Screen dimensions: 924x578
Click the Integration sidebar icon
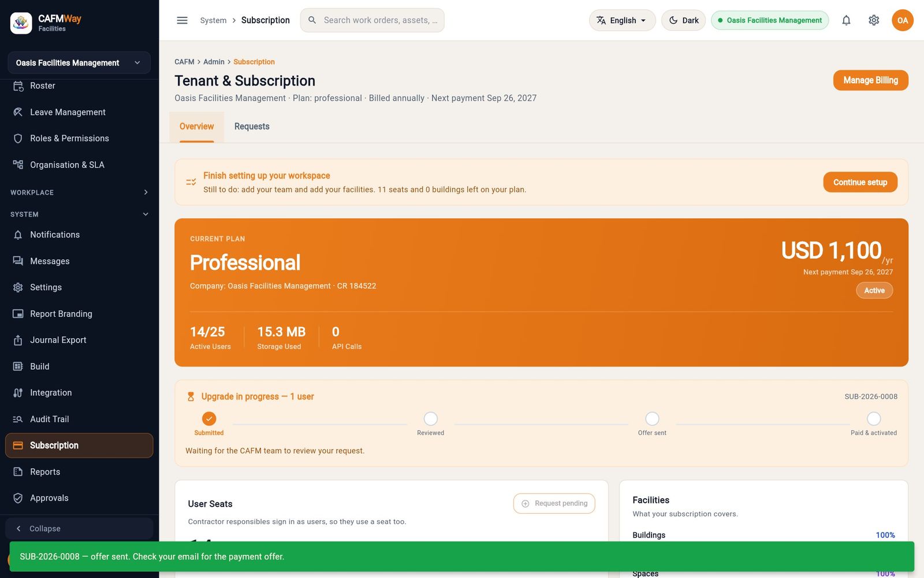[18, 392]
